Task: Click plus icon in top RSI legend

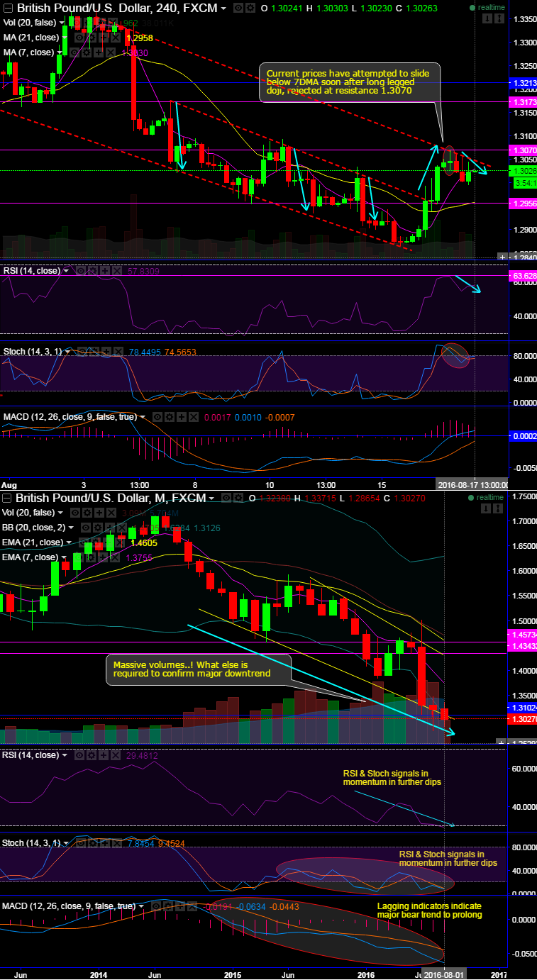Action: pos(105,270)
